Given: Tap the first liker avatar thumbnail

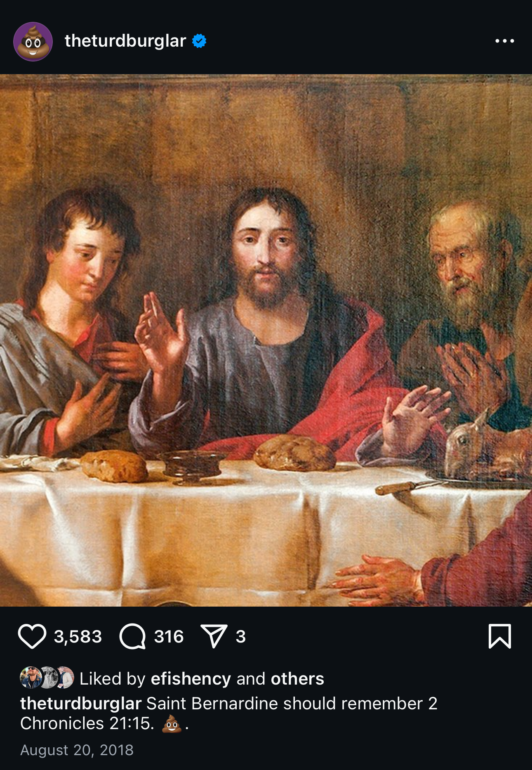Looking at the screenshot, I should 31,678.
